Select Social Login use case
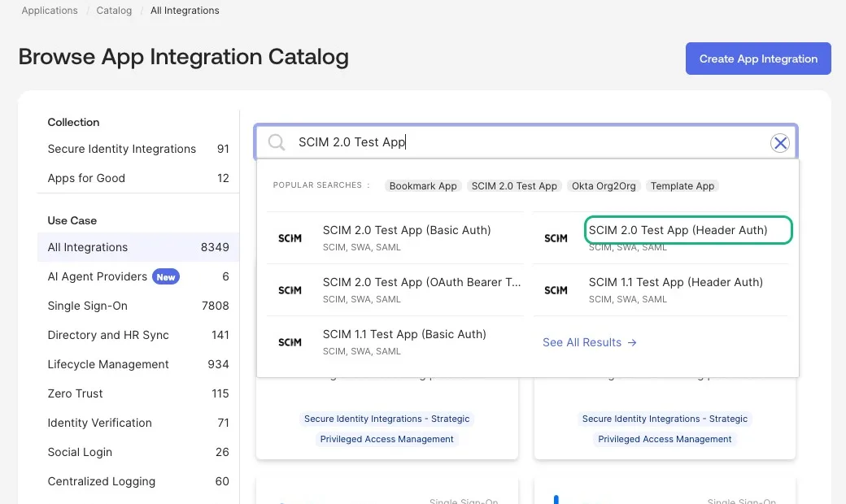The width and height of the screenshot is (846, 504). pos(138,452)
